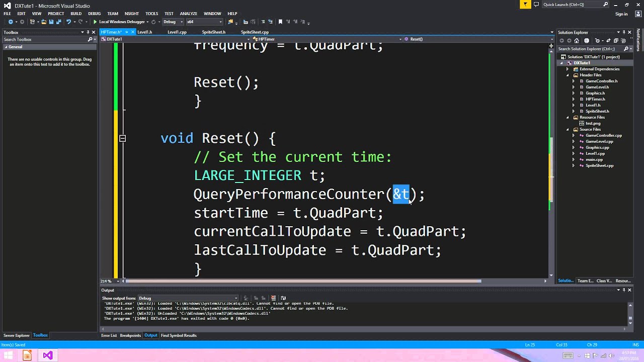Toggle Word Wrap icon in Output panel
This screenshot has width=644, height=362.
pos(283,298)
